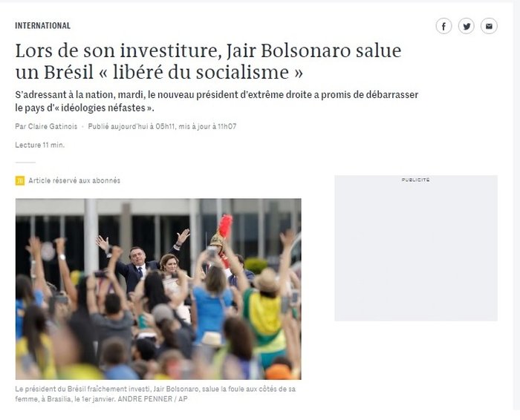Click the PUBLICITE ad placeholder
This screenshot has height=420, width=520.
(416, 248)
